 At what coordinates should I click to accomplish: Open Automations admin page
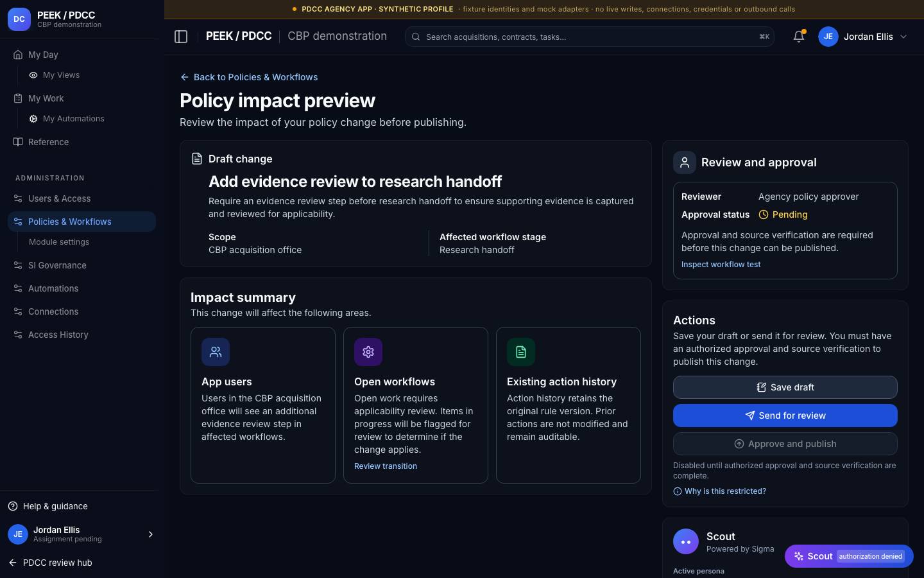coord(81,288)
